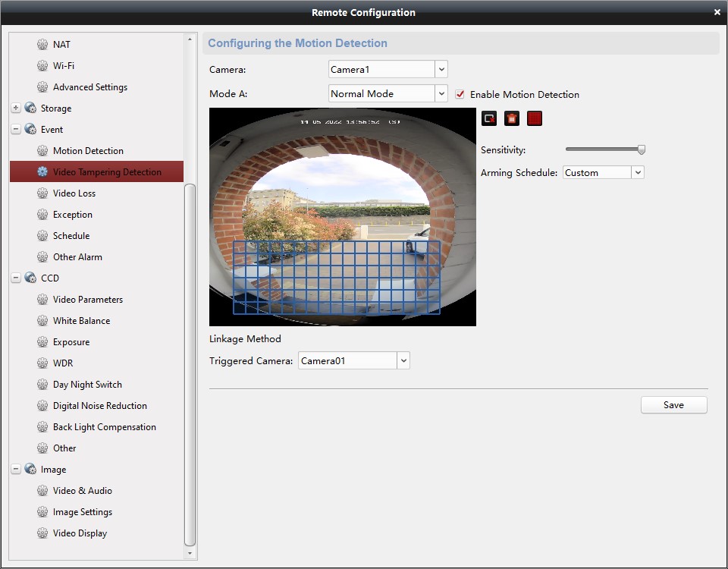Viewport: 728px width, 569px height.
Task: Select Motion Detection in the sidebar
Action: (87, 150)
